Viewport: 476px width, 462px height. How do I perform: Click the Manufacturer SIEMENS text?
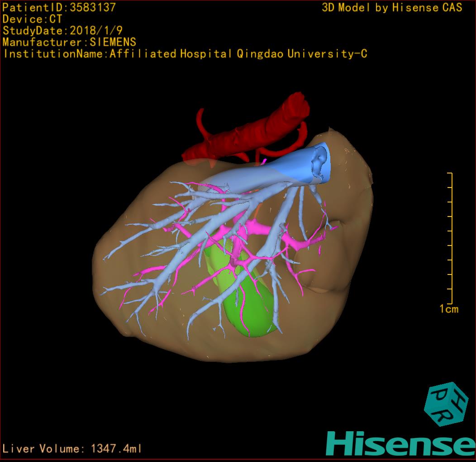click(69, 42)
